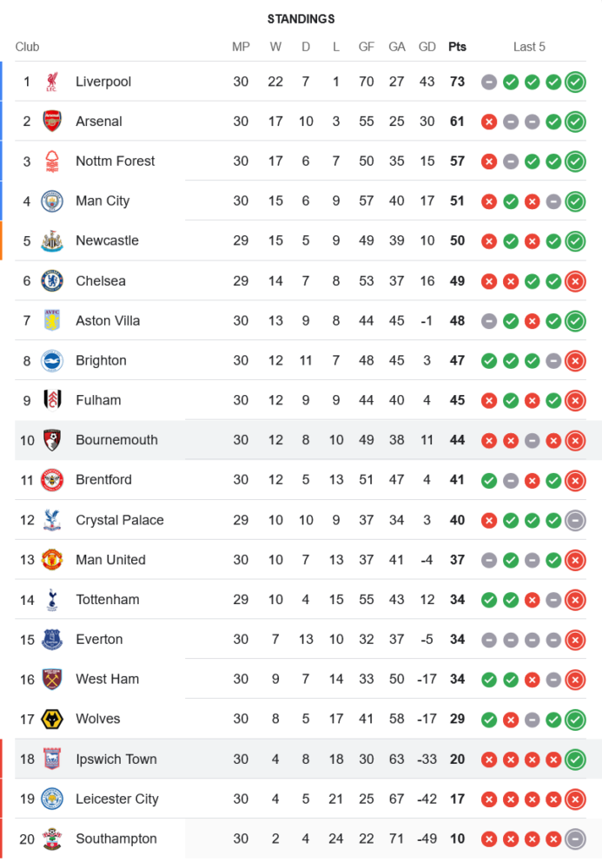Viewport: 602px width, 868px height.
Task: Click Crystal Palace's latest draw indicator
Action: click(574, 520)
